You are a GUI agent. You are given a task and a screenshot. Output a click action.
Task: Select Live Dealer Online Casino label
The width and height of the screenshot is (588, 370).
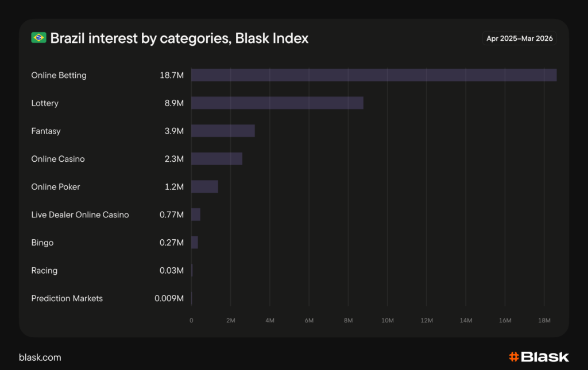tap(80, 215)
